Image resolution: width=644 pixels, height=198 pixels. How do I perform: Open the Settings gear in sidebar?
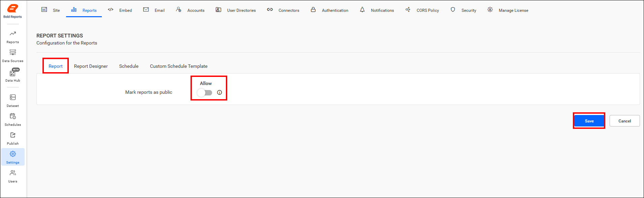(13, 154)
